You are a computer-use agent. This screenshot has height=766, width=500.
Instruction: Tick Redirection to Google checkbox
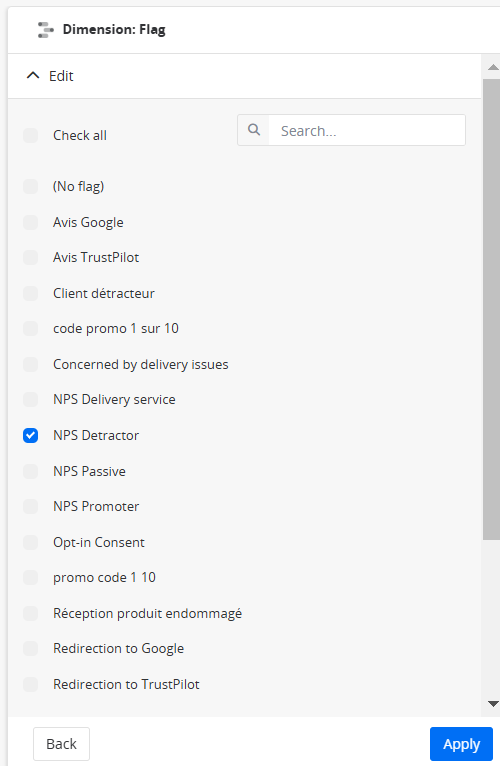click(x=30, y=649)
